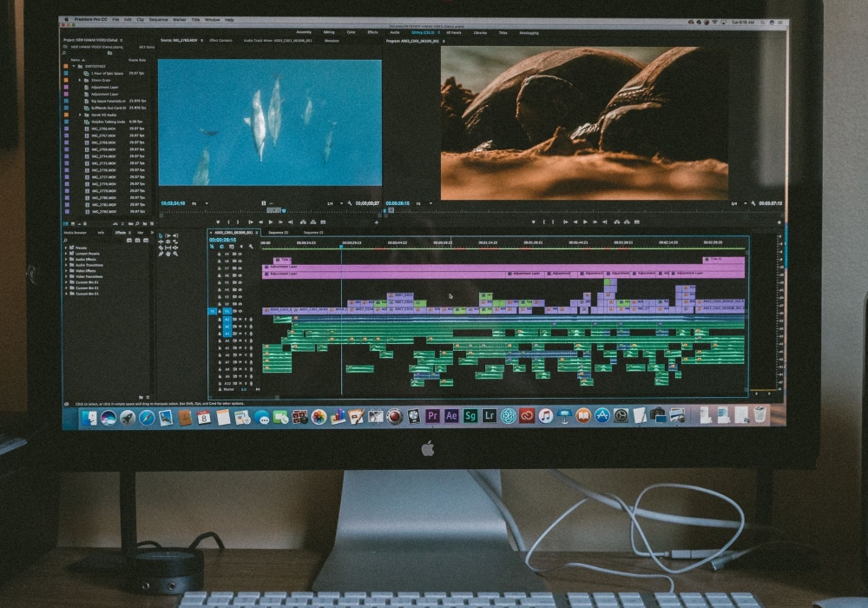The width and height of the screenshot is (868, 608).
Task: Open the Sequence menu
Action: tap(158, 19)
